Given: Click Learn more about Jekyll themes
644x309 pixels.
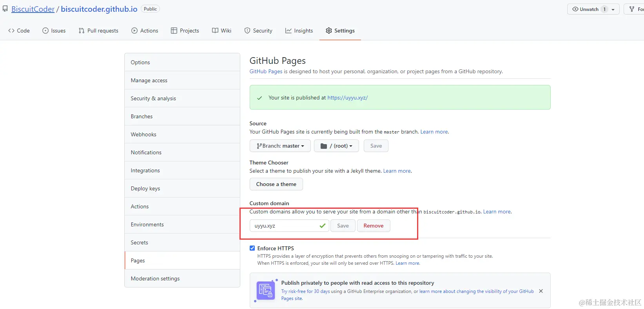Looking at the screenshot, I should [x=397, y=171].
